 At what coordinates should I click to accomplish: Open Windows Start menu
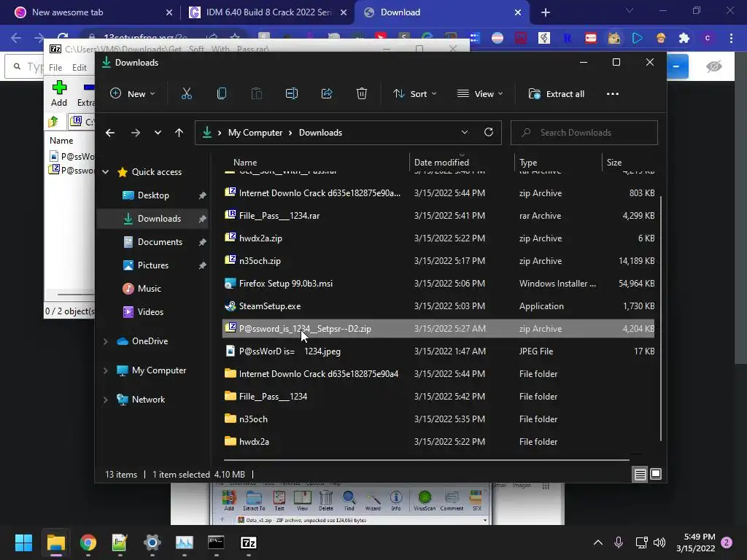[x=23, y=542]
